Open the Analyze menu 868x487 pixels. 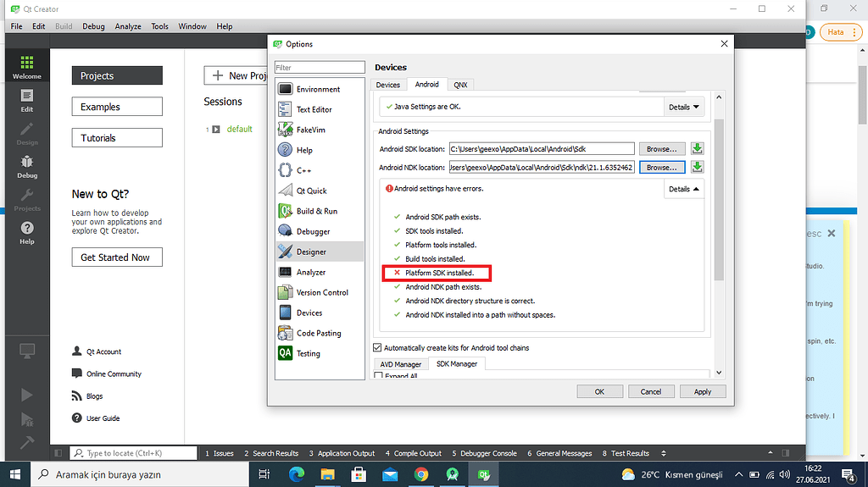128,26
